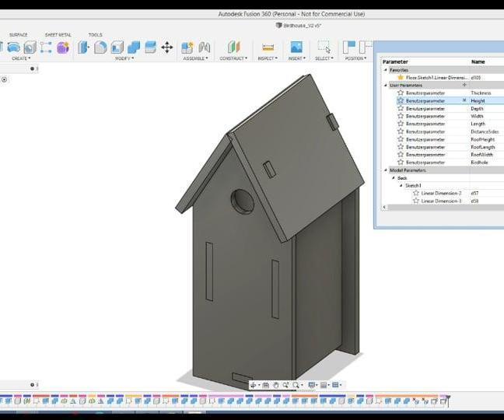Click the blue Sweep icon in Create
Image resolution: width=504 pixels, height=420 pixels.
(x=14, y=47)
